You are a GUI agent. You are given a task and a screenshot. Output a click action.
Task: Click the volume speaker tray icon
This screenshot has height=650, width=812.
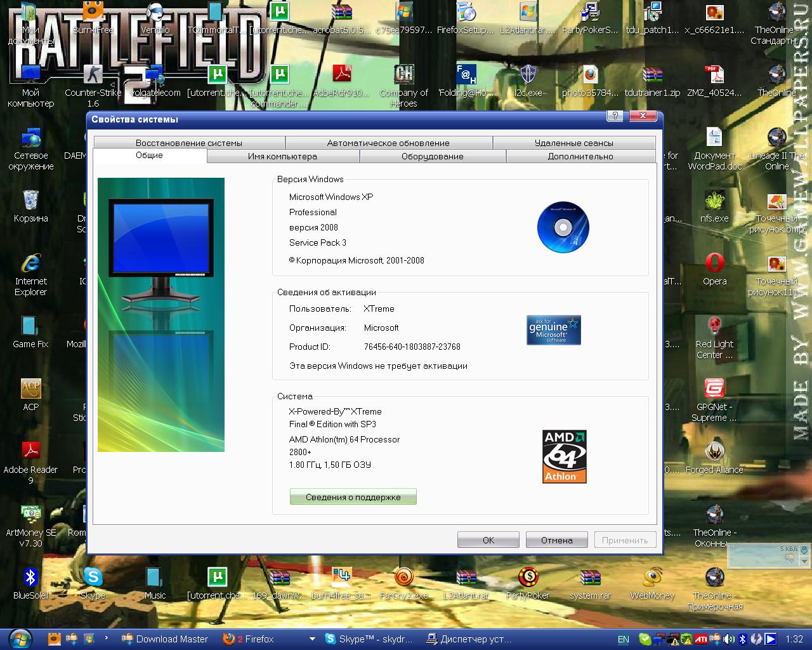[728, 639]
